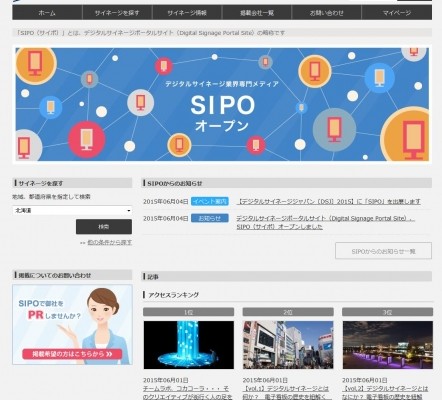Open the デジタルサイネージジャパン(DSJ) 2015 announcement link
The image size is (442, 400).
point(329,201)
